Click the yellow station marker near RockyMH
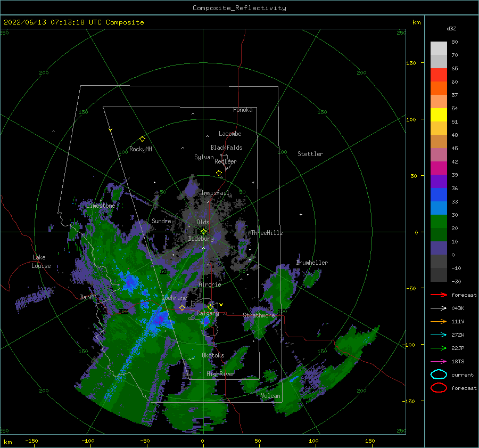The width and height of the screenshot is (479, 448). 142,139
